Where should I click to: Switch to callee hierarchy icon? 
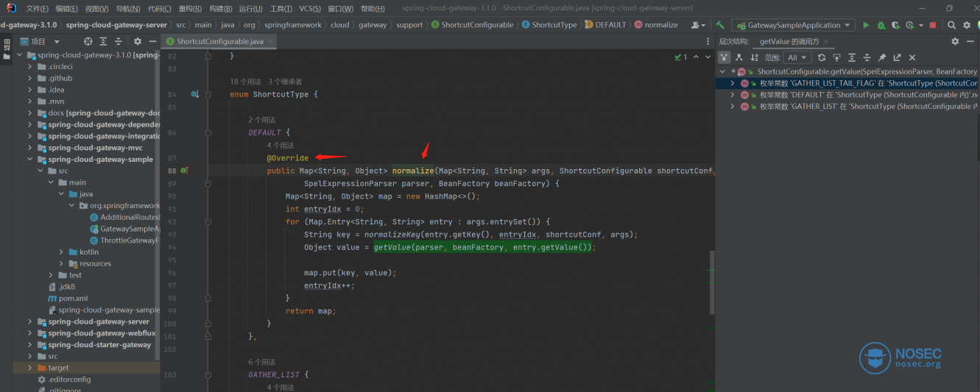739,57
